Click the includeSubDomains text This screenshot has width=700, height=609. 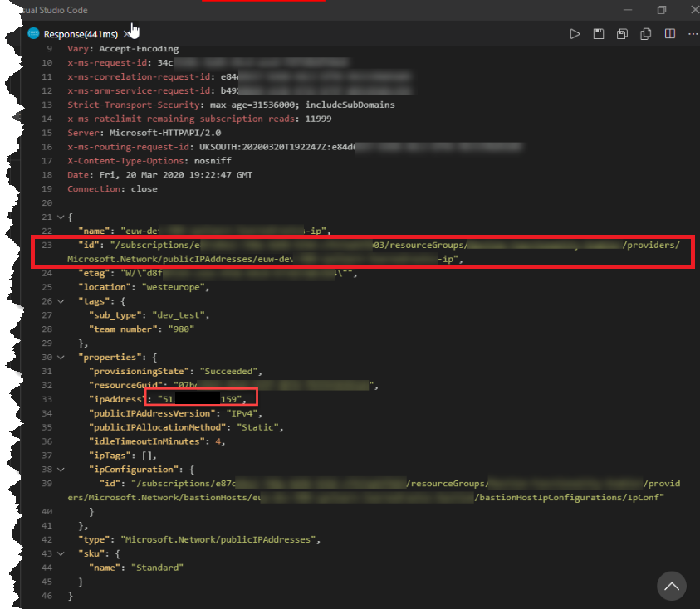point(350,105)
